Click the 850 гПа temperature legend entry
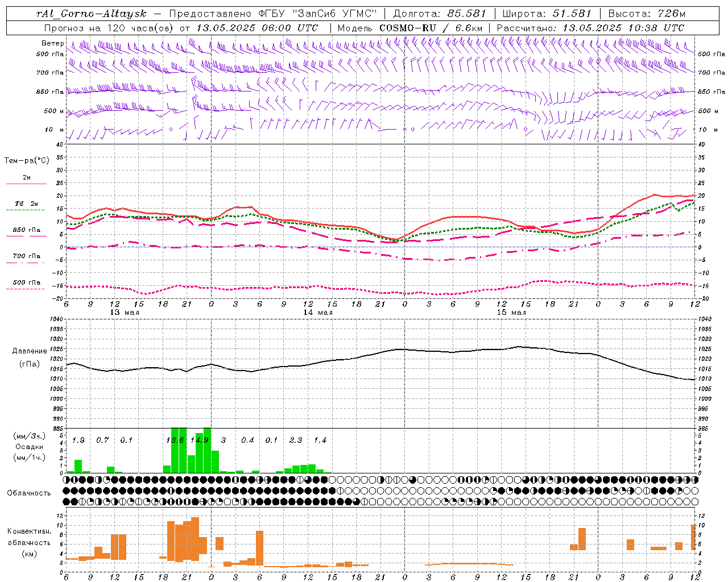The width and height of the screenshot is (728, 582). coord(27,230)
